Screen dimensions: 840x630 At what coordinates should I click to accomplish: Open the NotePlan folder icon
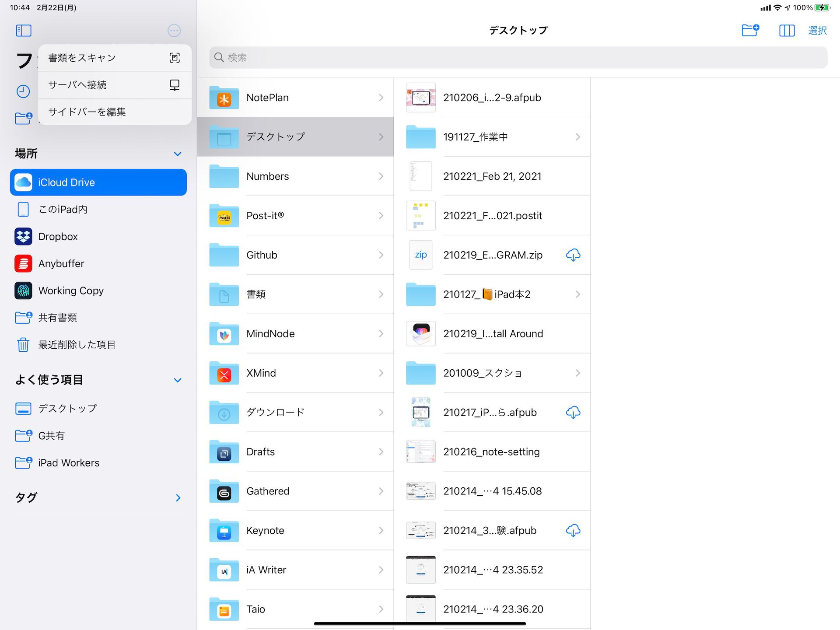point(224,98)
